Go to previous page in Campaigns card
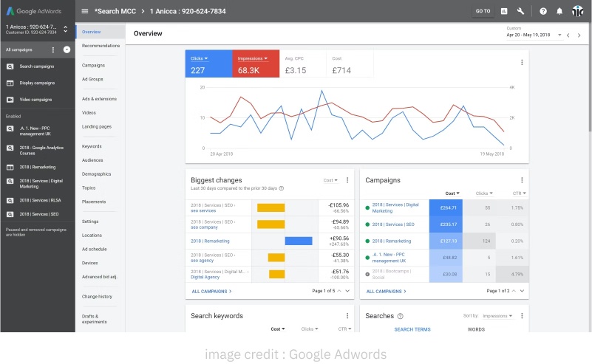Screen dimensions: 592x364 click(x=514, y=291)
